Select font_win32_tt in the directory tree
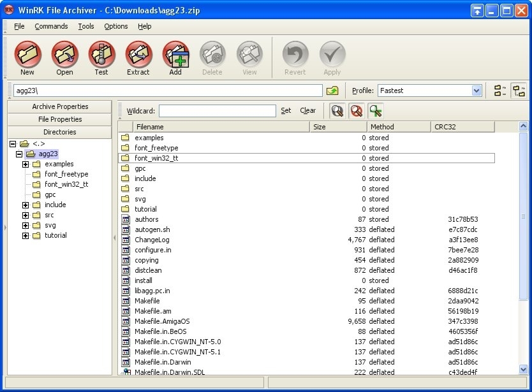The image size is (532, 392). pyautogui.click(x=66, y=184)
